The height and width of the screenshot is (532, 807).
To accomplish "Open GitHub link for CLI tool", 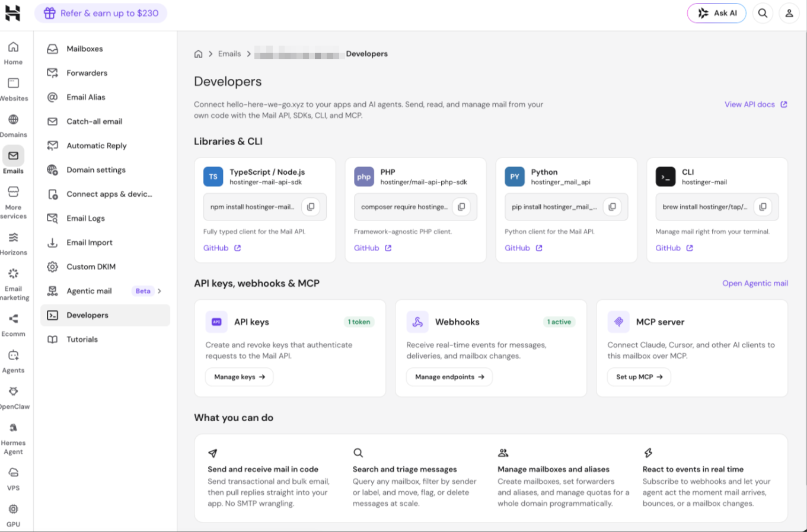I will pyautogui.click(x=674, y=248).
